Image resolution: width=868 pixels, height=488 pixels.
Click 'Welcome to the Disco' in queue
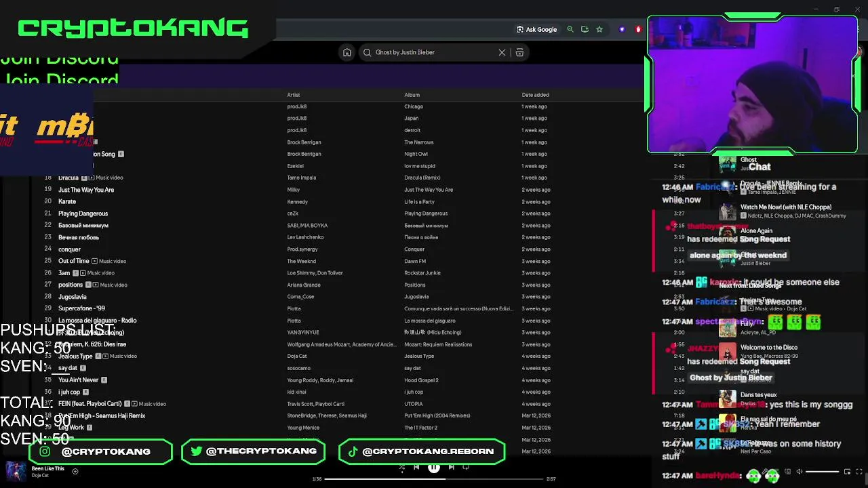point(769,348)
